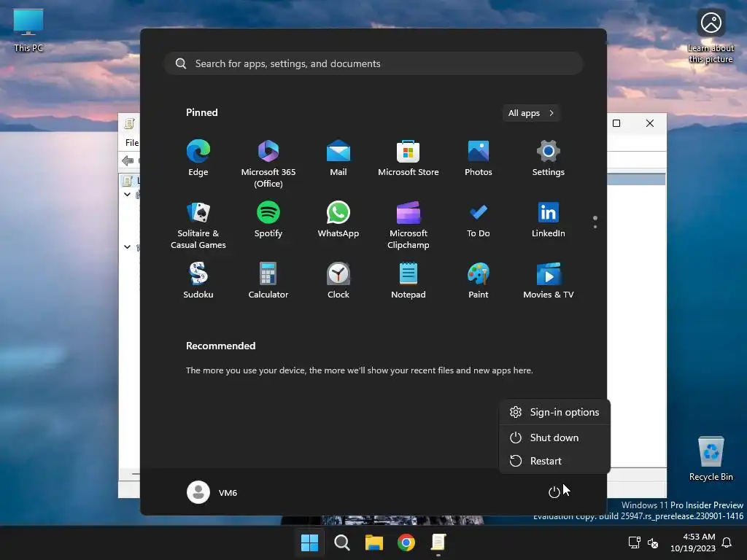Select Sign-in options from power menu

coord(554,412)
